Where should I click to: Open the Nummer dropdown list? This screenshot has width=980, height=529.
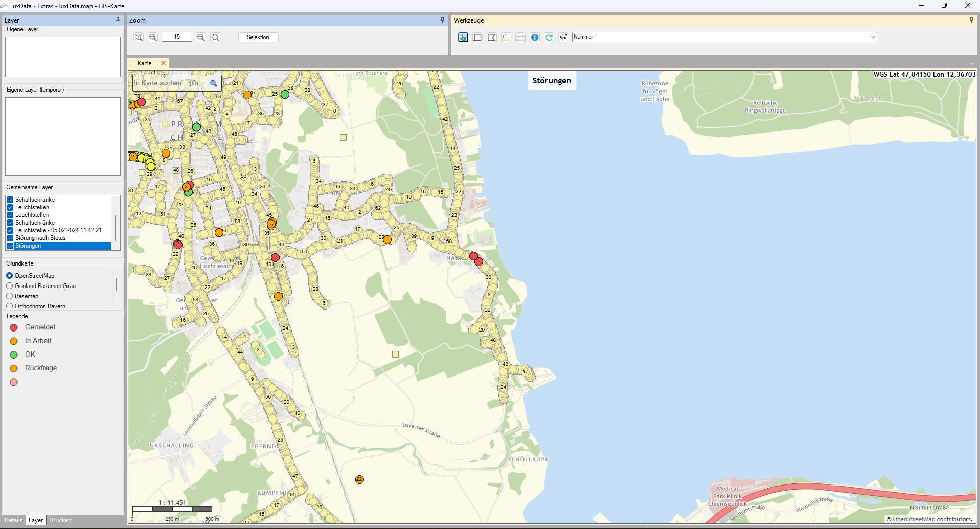pyautogui.click(x=872, y=37)
